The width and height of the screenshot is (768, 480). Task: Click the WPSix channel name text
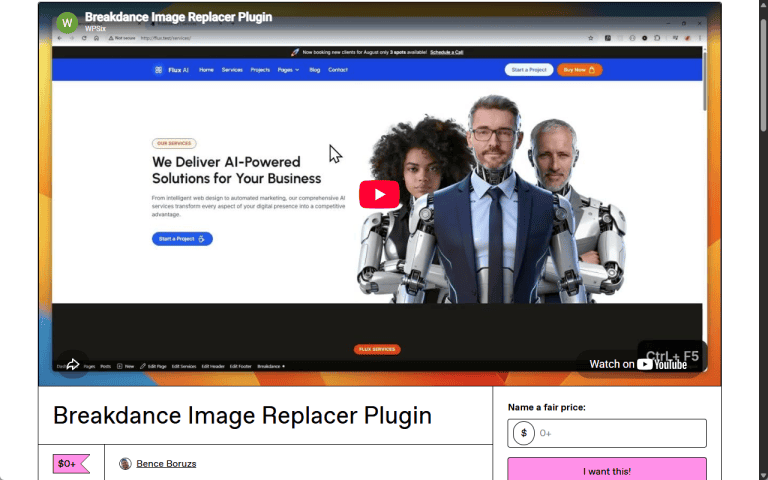95,29
